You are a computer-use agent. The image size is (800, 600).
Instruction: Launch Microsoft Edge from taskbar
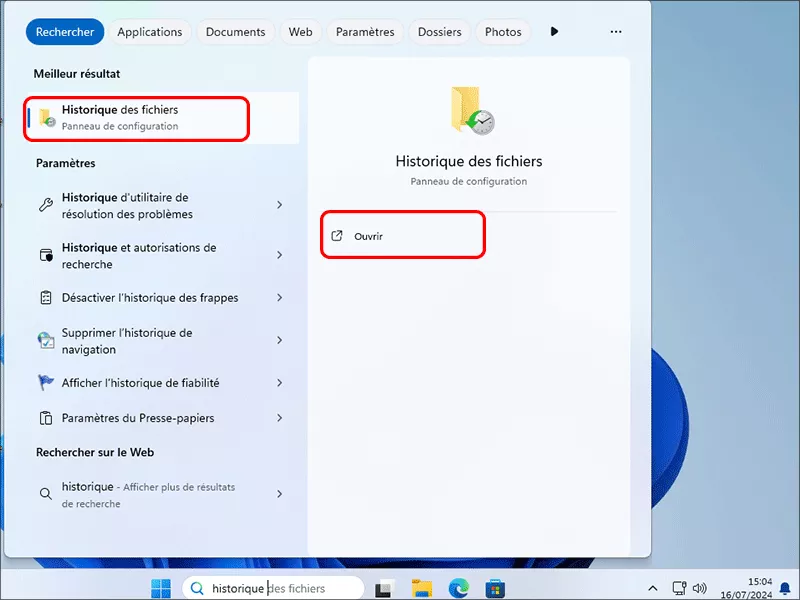point(458,588)
